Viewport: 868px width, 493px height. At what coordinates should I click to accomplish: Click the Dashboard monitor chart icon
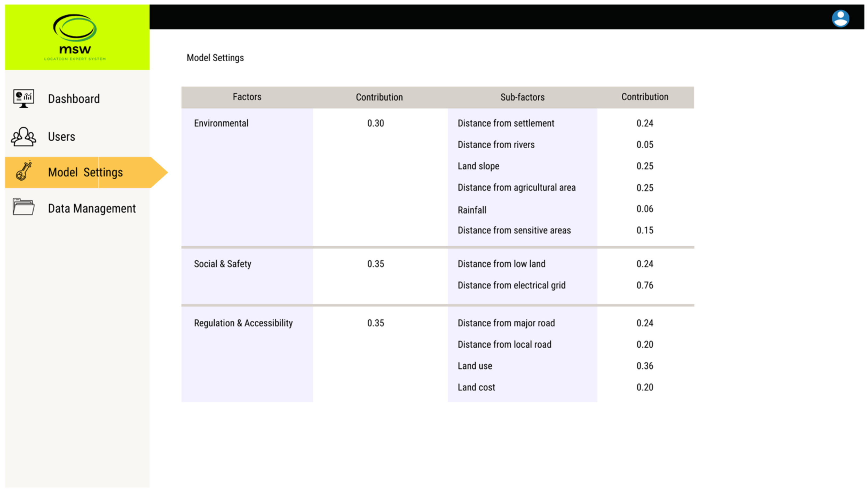[x=23, y=98]
